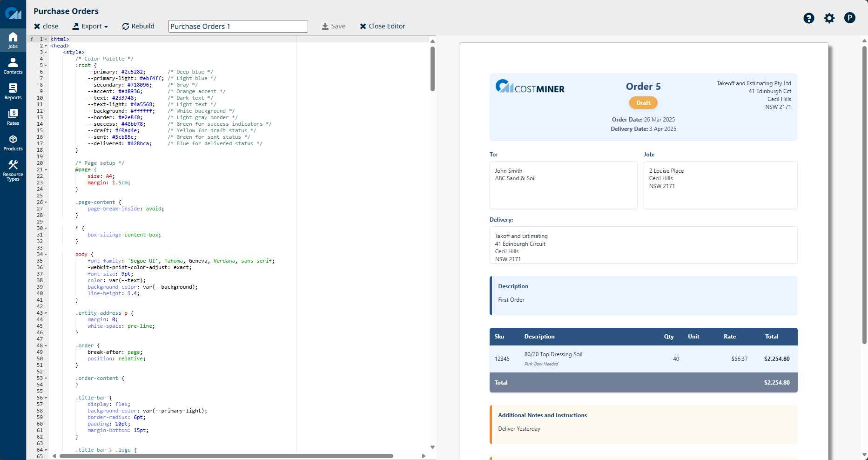Click Delivery Date 3 Apr 2025
The height and width of the screenshot is (460, 868).
(x=643, y=129)
